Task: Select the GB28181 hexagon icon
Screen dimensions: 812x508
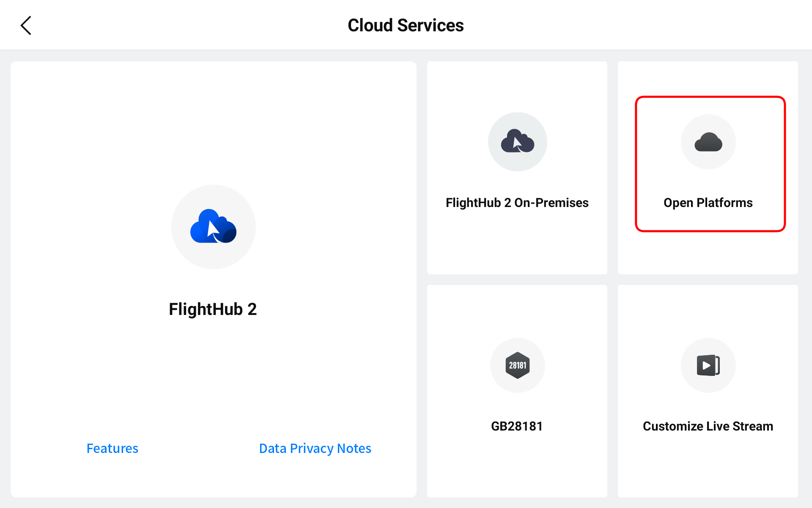Action: click(x=517, y=365)
